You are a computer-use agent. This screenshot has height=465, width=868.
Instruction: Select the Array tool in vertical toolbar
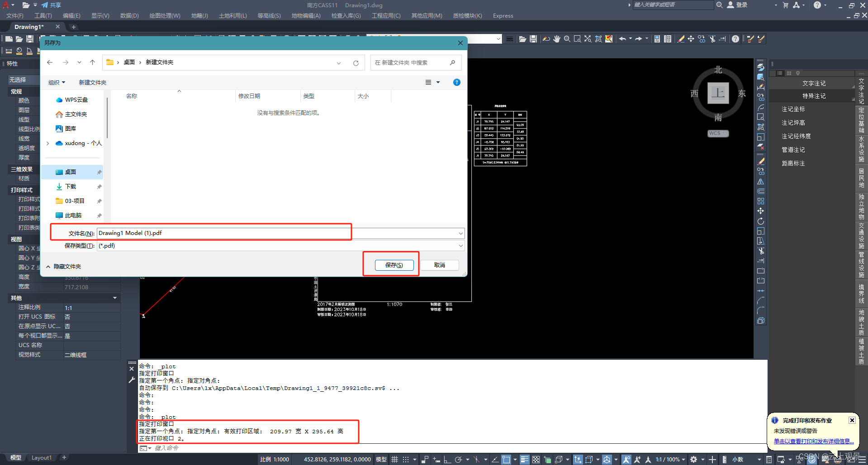click(761, 201)
